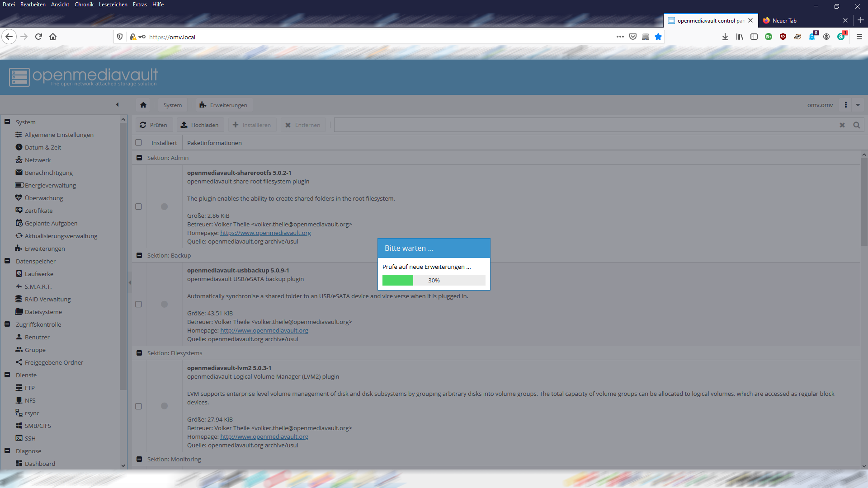
Task: Toggle the select-all header checkbox
Action: [139, 143]
